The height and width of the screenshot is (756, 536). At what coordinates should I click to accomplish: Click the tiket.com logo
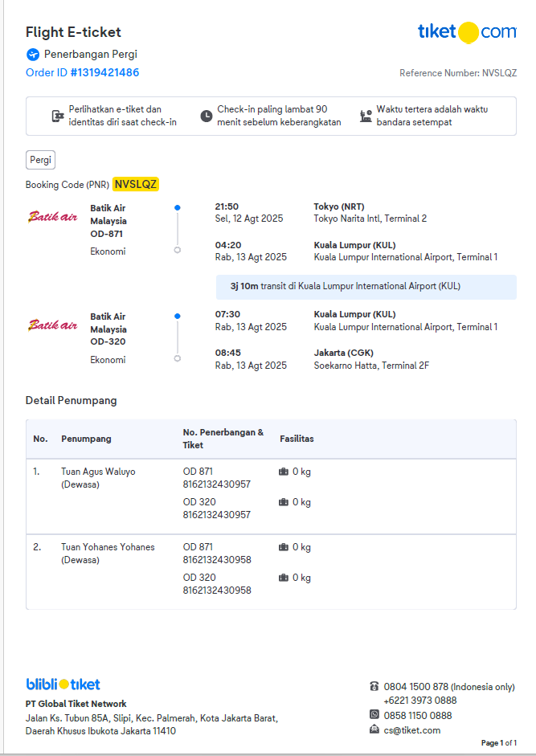(467, 32)
